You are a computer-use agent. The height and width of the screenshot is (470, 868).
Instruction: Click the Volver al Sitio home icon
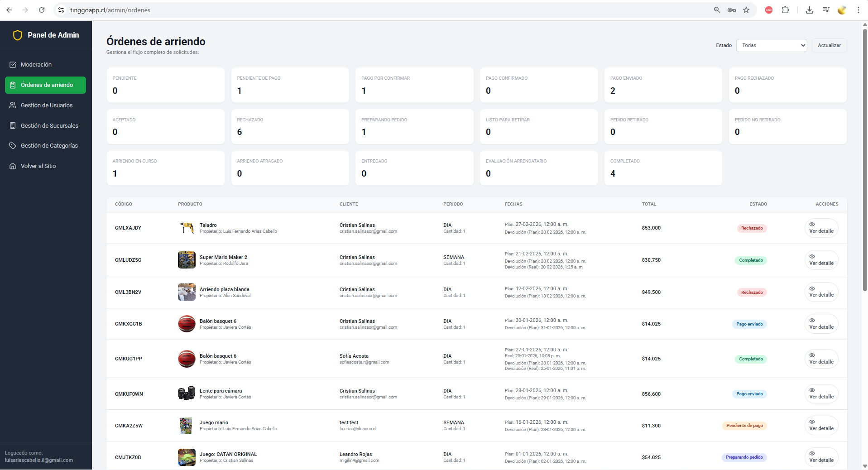[x=13, y=166]
